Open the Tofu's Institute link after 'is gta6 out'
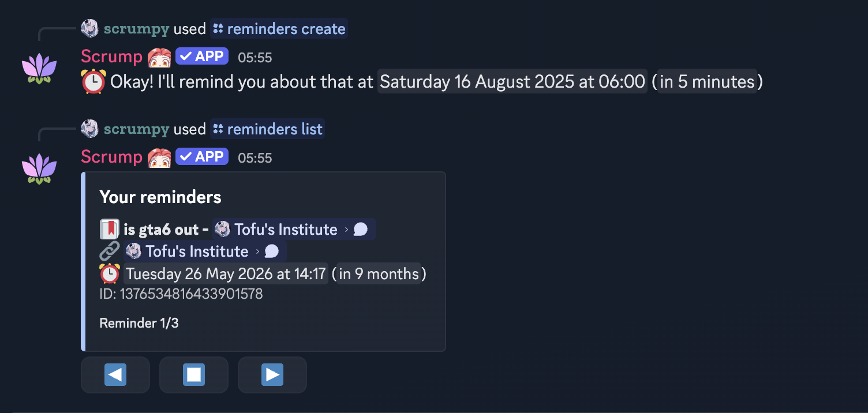This screenshot has height=413, width=868. [x=294, y=230]
